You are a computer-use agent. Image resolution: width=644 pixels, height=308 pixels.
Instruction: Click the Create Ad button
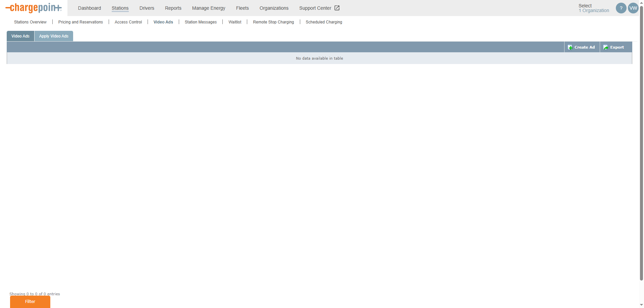point(582,47)
